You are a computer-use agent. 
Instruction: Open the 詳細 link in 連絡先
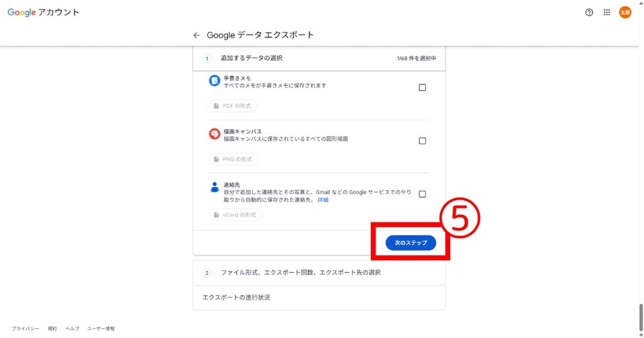point(323,200)
